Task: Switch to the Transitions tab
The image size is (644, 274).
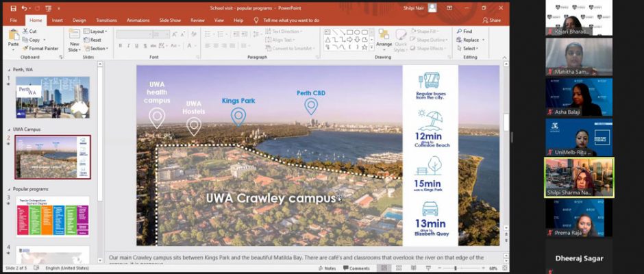Action: (x=107, y=20)
